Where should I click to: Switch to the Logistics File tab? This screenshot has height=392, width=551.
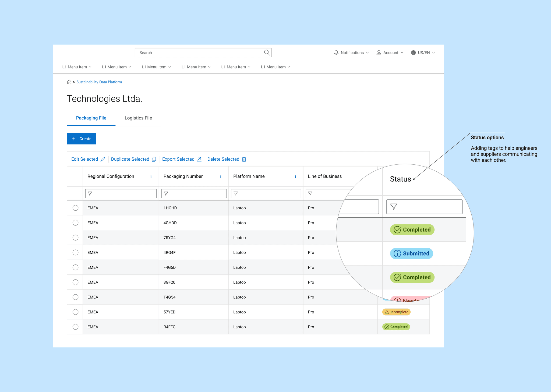click(138, 118)
